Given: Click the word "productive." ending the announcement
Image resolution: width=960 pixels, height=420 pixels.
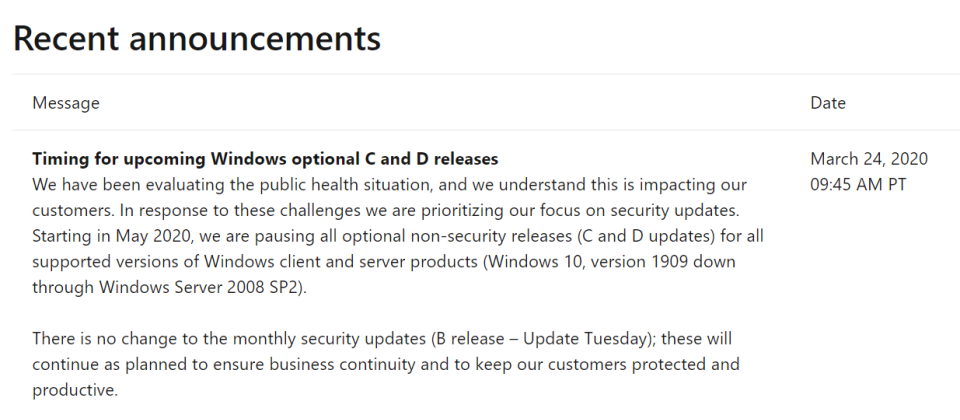Looking at the screenshot, I should coord(75,390).
